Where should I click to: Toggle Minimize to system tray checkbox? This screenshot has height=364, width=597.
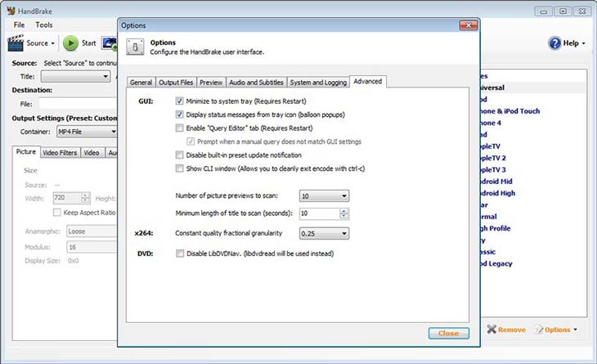[x=179, y=101]
